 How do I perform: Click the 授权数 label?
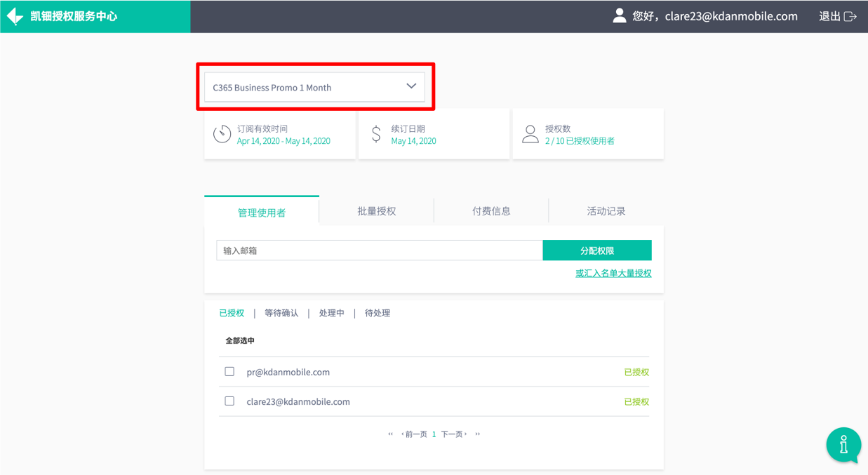[558, 129]
